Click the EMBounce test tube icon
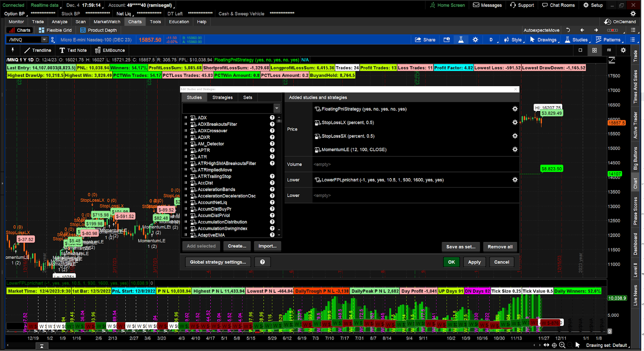This screenshot has width=644, height=351. (97, 50)
